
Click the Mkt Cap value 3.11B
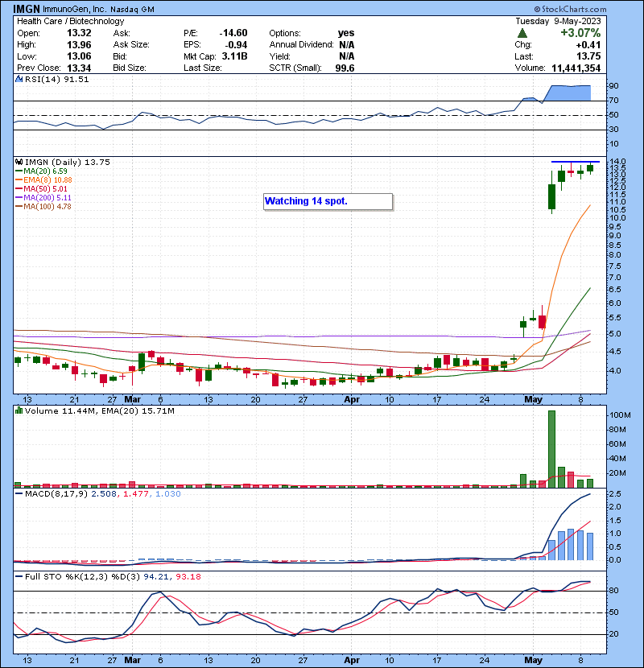click(x=234, y=56)
